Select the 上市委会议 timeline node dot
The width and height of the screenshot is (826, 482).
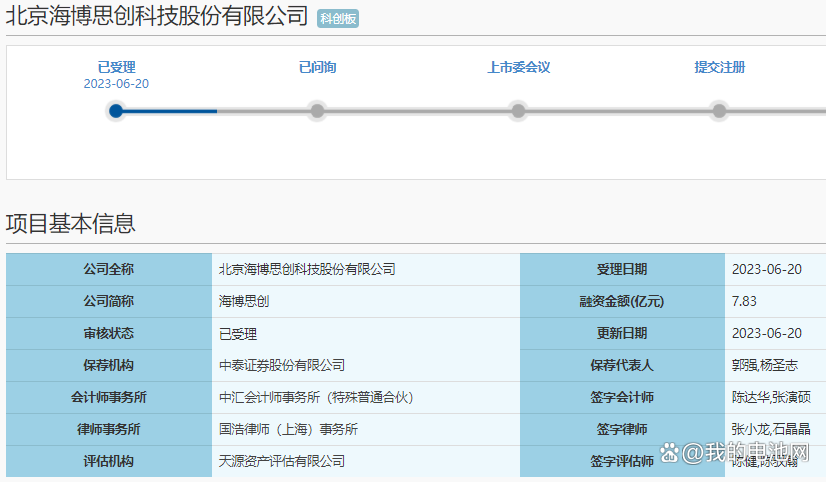click(x=518, y=111)
